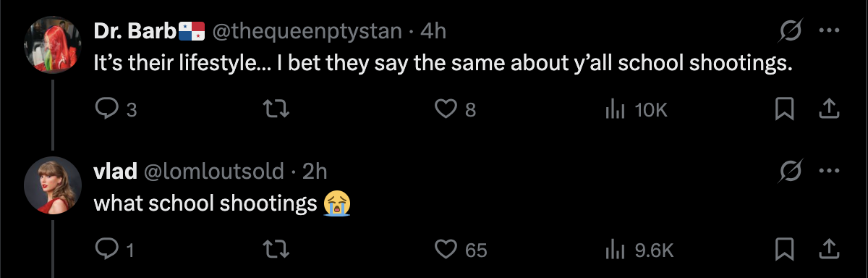
Task: Open more options menu on vlad's tweet
Action: coord(827,172)
